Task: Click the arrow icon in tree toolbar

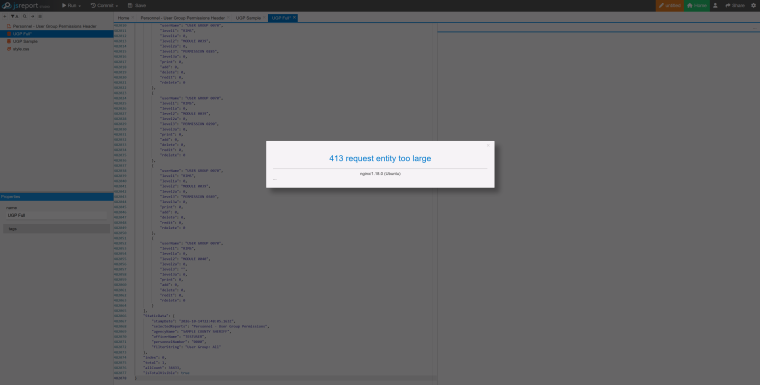Action: click(x=32, y=16)
